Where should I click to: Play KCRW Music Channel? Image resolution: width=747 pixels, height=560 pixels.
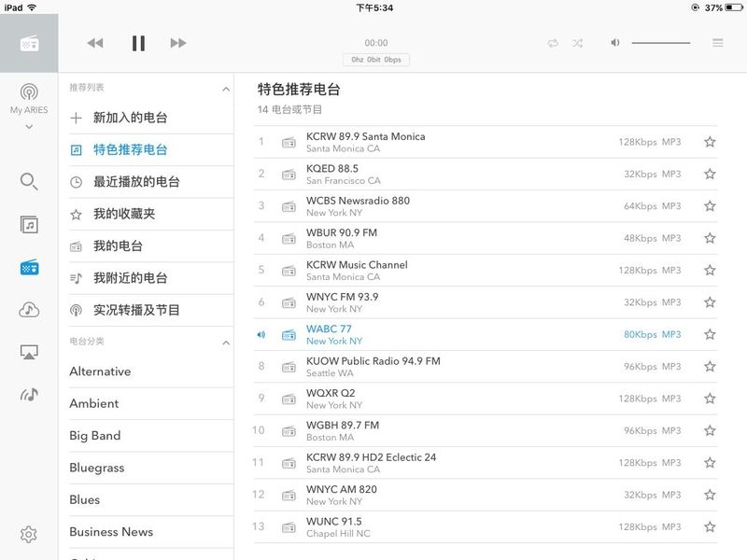pyautogui.click(x=486, y=271)
